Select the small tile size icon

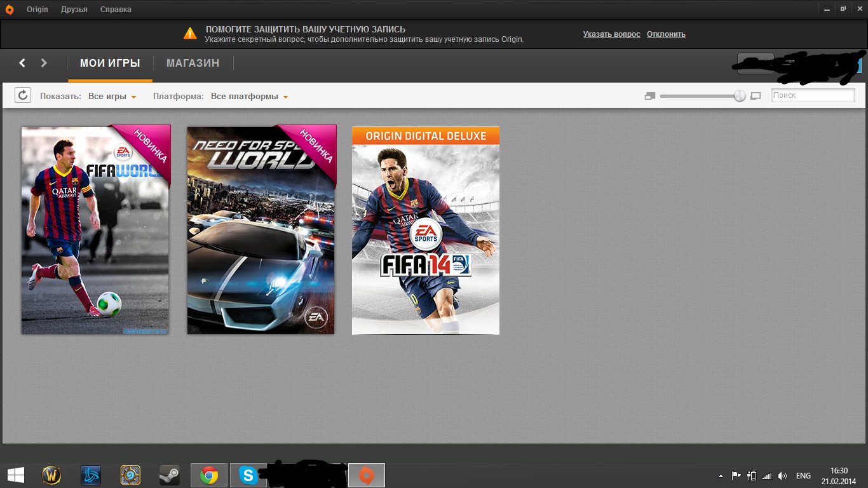point(649,96)
